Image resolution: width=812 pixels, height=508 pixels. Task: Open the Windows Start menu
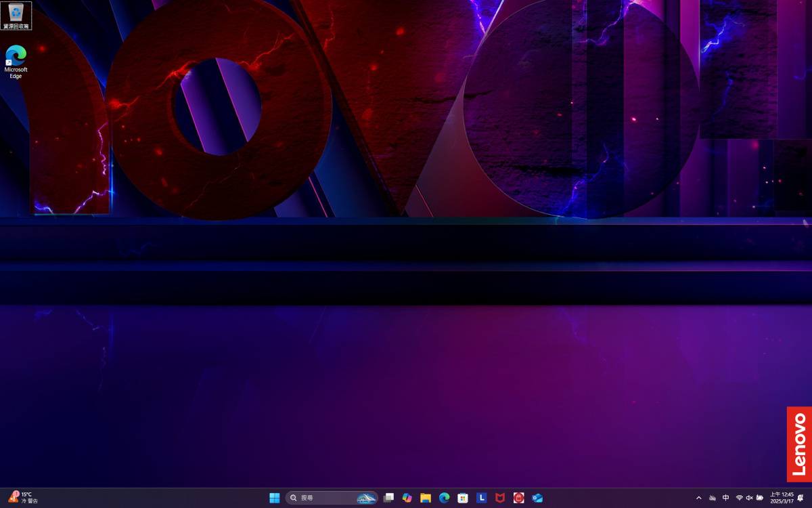275,498
